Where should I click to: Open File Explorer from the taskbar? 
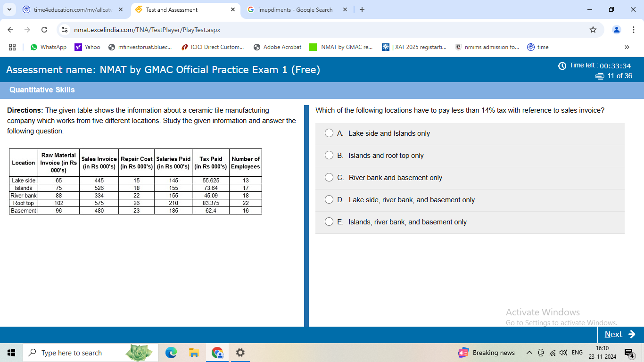click(194, 353)
